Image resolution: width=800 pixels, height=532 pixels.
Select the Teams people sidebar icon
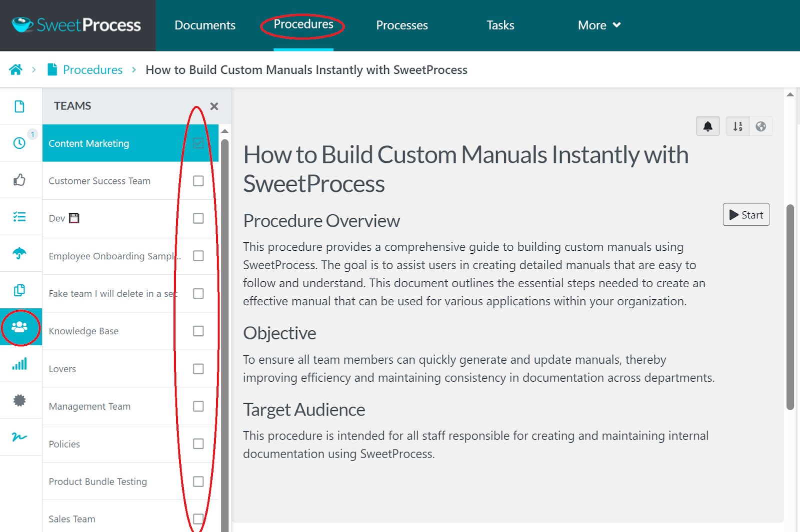(x=19, y=327)
